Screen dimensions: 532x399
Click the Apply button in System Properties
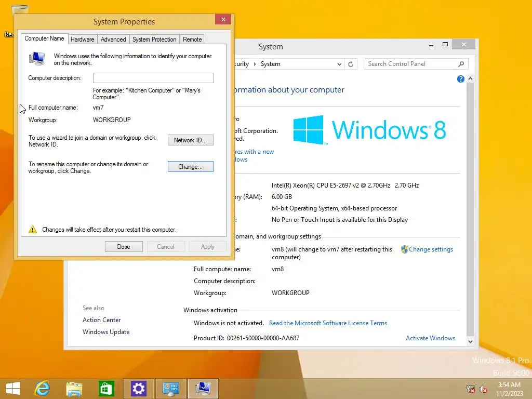(x=208, y=247)
